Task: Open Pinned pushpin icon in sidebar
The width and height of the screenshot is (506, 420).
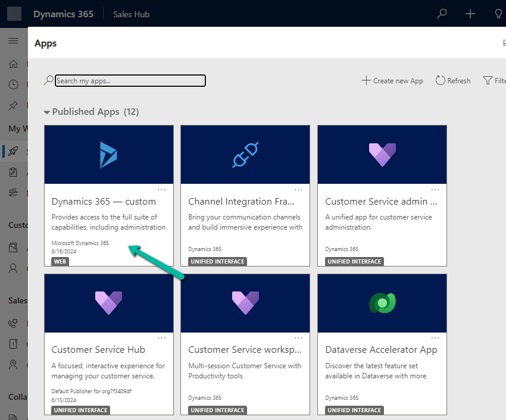Action: click(13, 105)
